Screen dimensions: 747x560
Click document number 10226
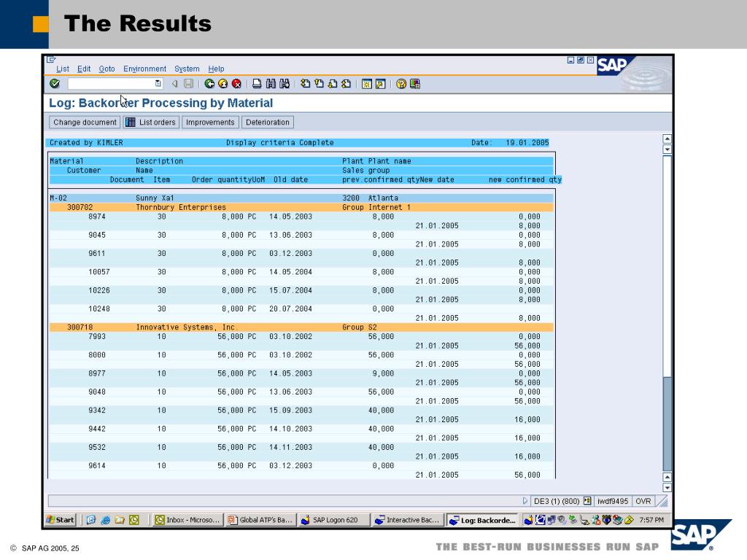[x=99, y=290]
